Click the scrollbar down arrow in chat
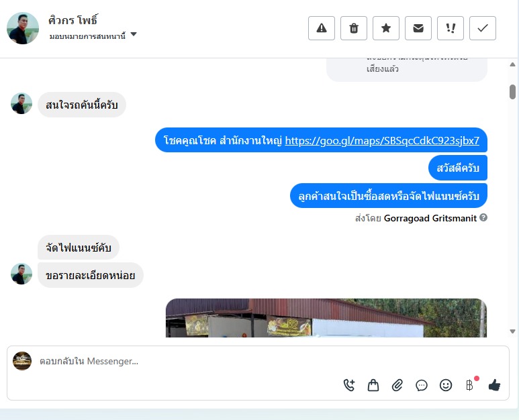The width and height of the screenshot is (519, 420). [513, 331]
